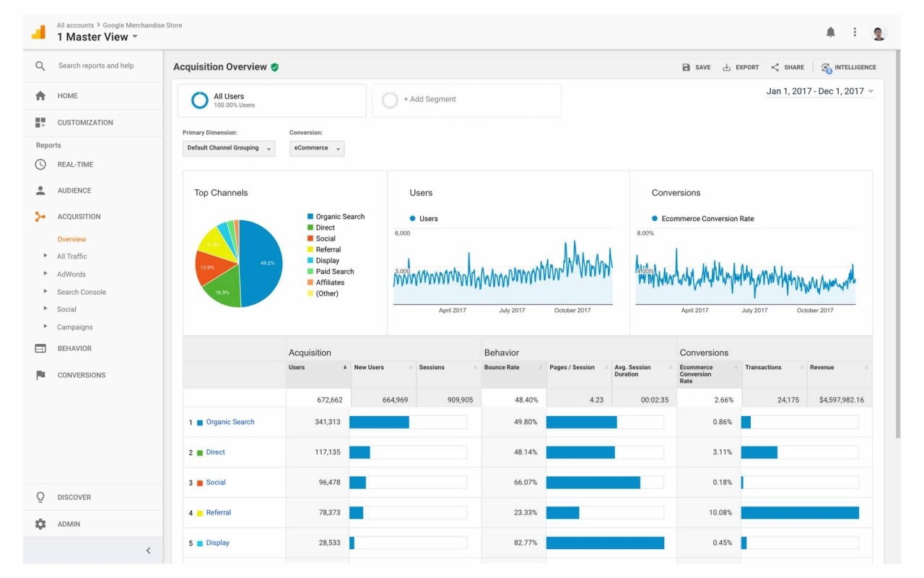Click the Admin gear icon

[40, 524]
